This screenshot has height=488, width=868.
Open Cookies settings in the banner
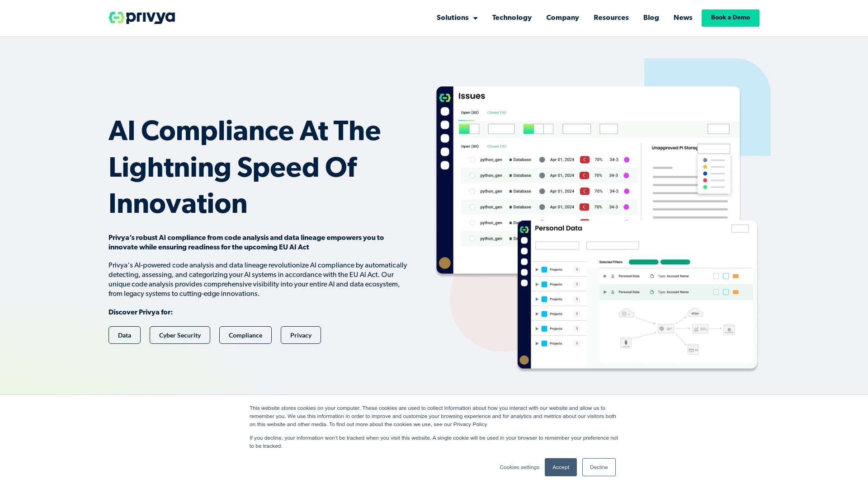[x=519, y=467]
